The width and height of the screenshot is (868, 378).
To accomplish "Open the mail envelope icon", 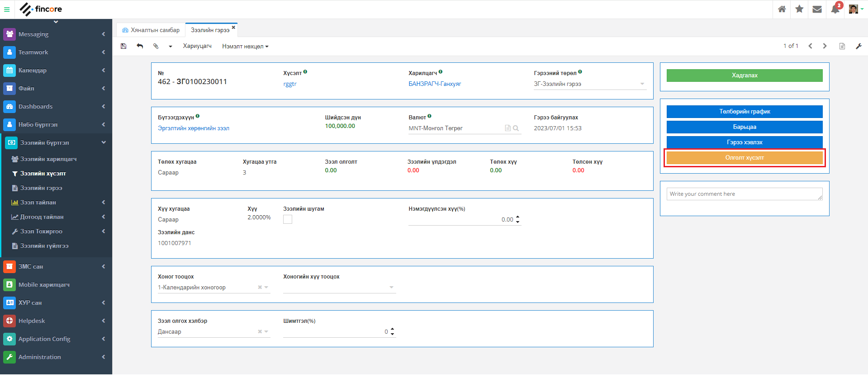I will (x=817, y=9).
